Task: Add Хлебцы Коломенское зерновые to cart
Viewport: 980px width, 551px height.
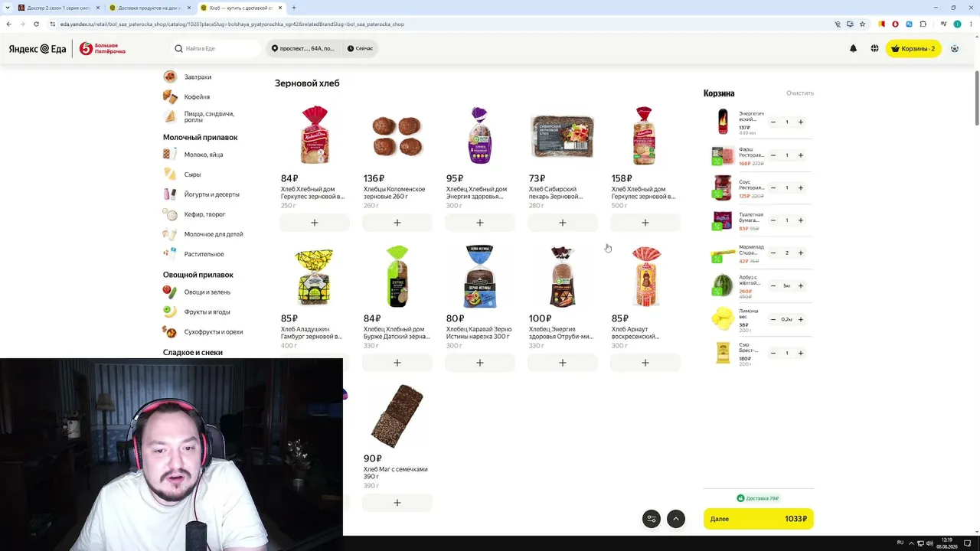Action: click(397, 223)
